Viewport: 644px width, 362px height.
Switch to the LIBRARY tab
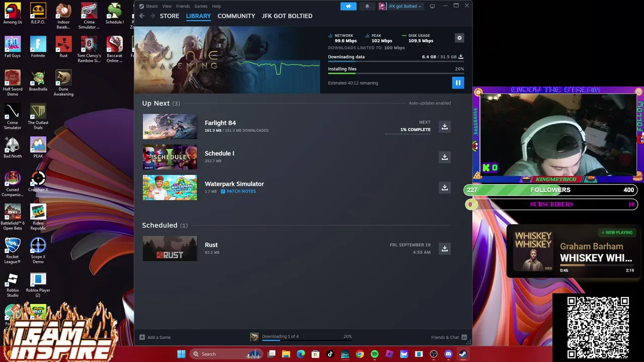[198, 16]
